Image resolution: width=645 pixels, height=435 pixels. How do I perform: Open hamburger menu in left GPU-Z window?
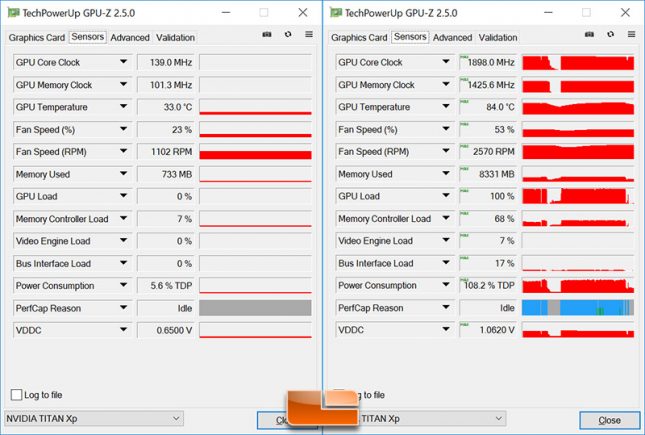click(x=309, y=34)
